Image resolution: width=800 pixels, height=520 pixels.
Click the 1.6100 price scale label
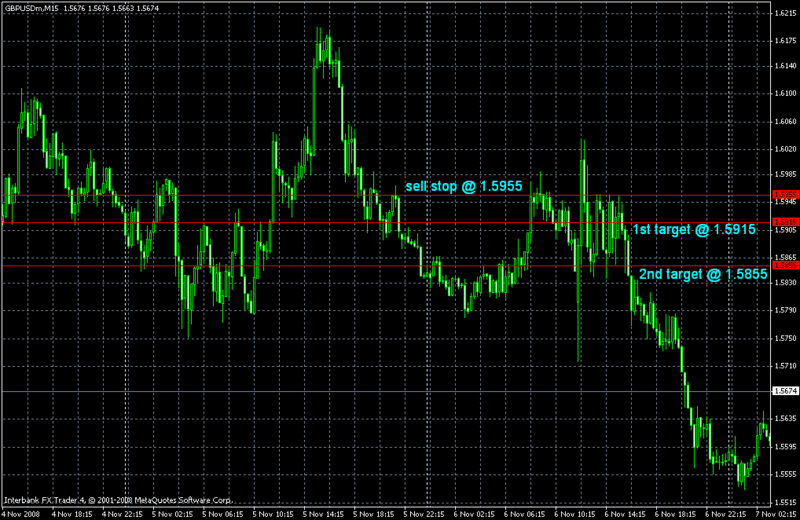[x=785, y=94]
